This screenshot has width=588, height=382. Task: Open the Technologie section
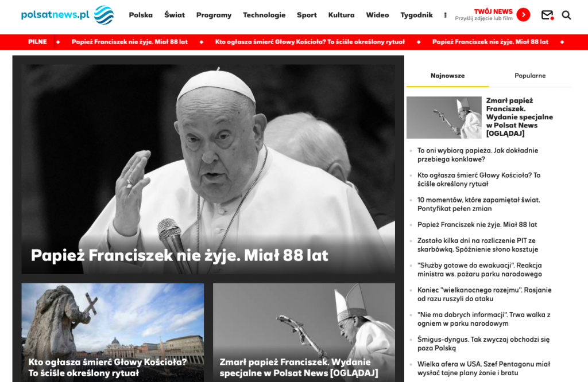coord(264,15)
